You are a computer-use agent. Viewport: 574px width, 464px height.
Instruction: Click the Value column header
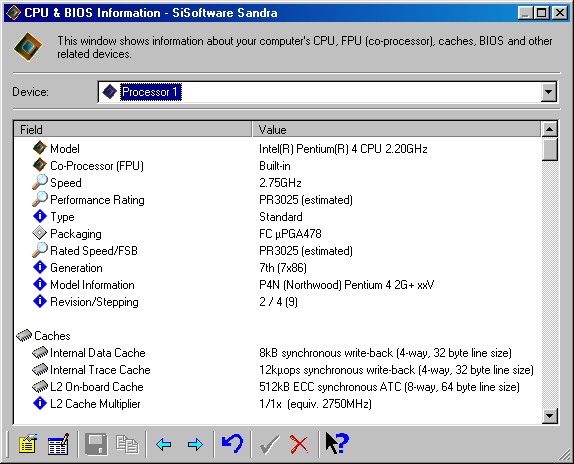tap(396, 130)
